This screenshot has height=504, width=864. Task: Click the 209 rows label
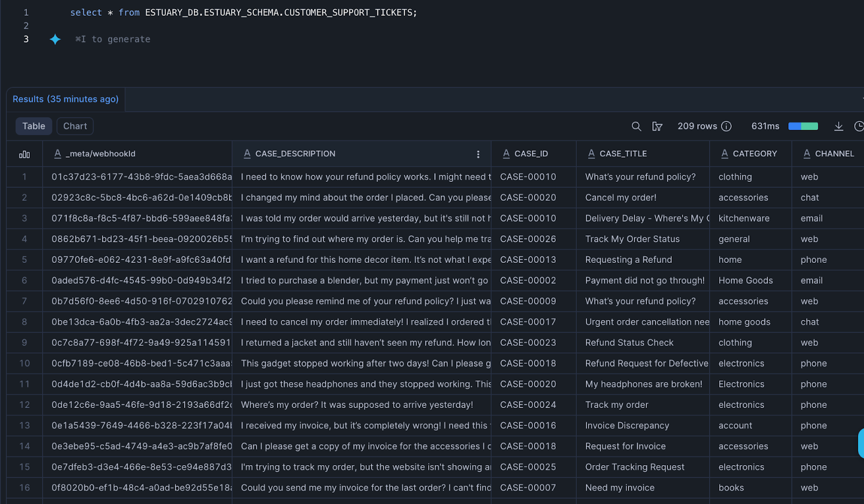click(698, 126)
